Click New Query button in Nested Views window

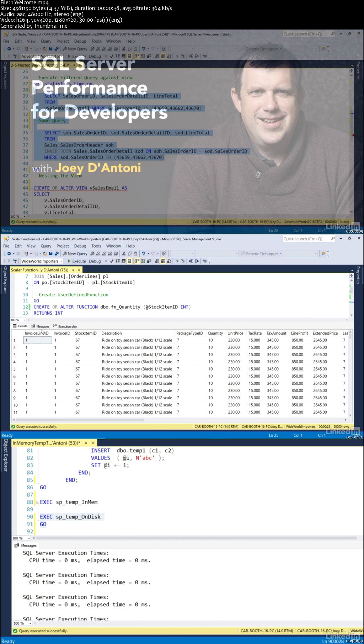(x=75, y=49)
